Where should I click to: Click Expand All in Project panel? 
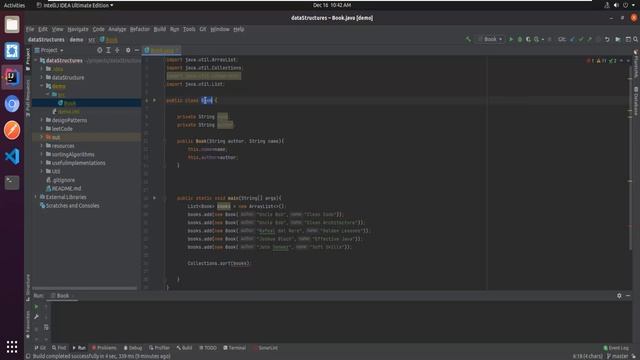pos(109,50)
